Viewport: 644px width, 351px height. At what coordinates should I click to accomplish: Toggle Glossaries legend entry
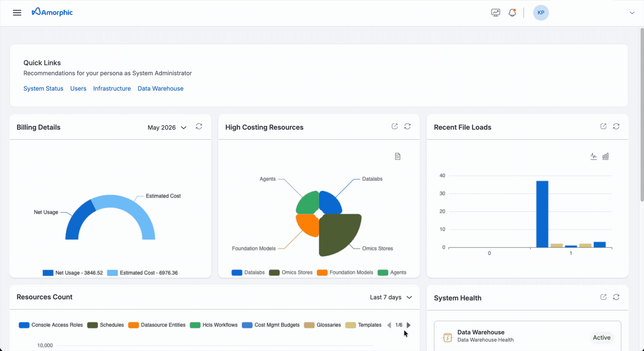pyautogui.click(x=322, y=325)
